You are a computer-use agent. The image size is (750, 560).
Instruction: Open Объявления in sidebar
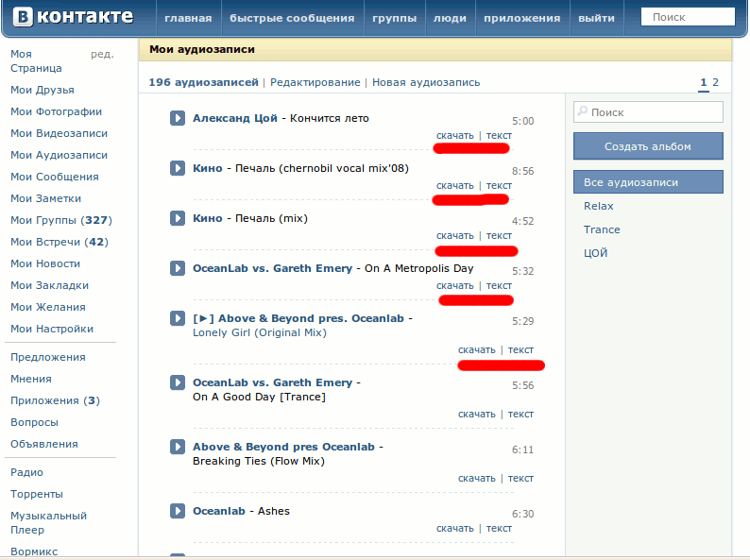(x=44, y=444)
